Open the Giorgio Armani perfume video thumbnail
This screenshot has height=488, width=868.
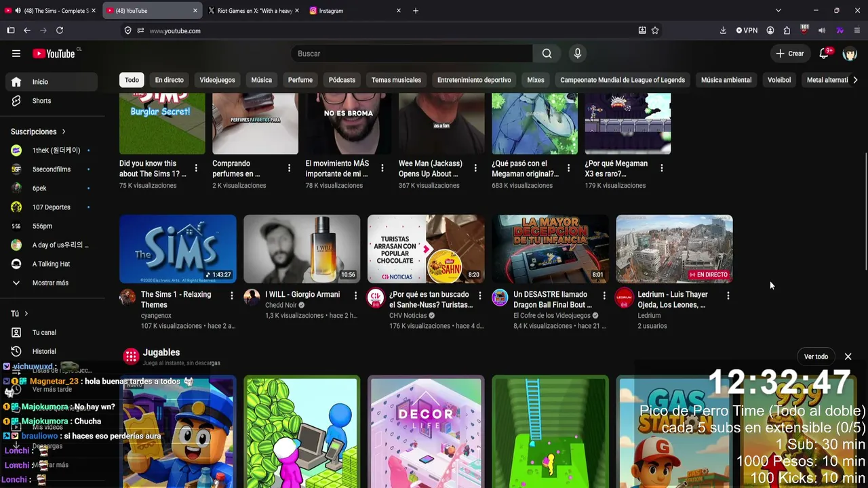click(x=302, y=249)
